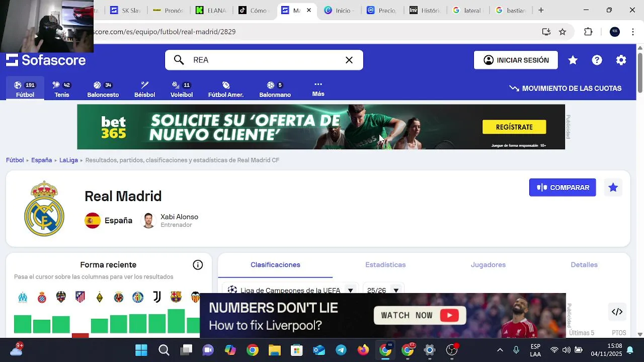This screenshot has height=362, width=644.
Task: Select the Balonmano sport category
Action: (x=275, y=89)
